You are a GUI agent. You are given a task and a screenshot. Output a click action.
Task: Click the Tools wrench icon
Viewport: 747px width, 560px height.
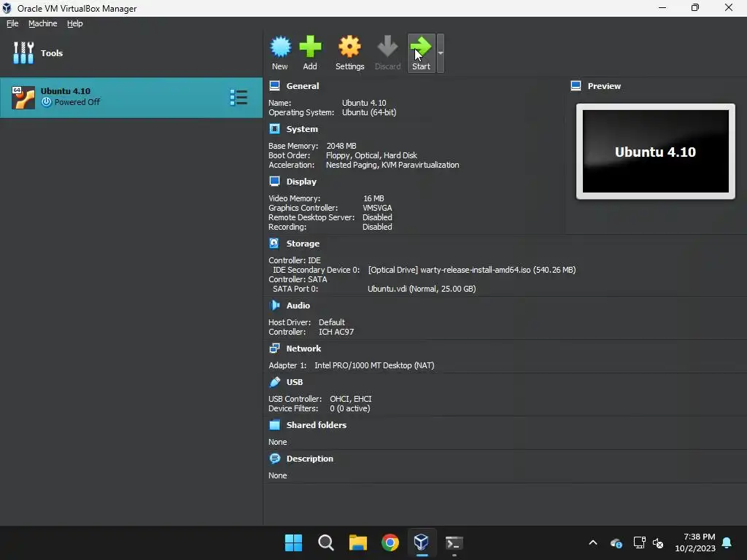pyautogui.click(x=23, y=52)
